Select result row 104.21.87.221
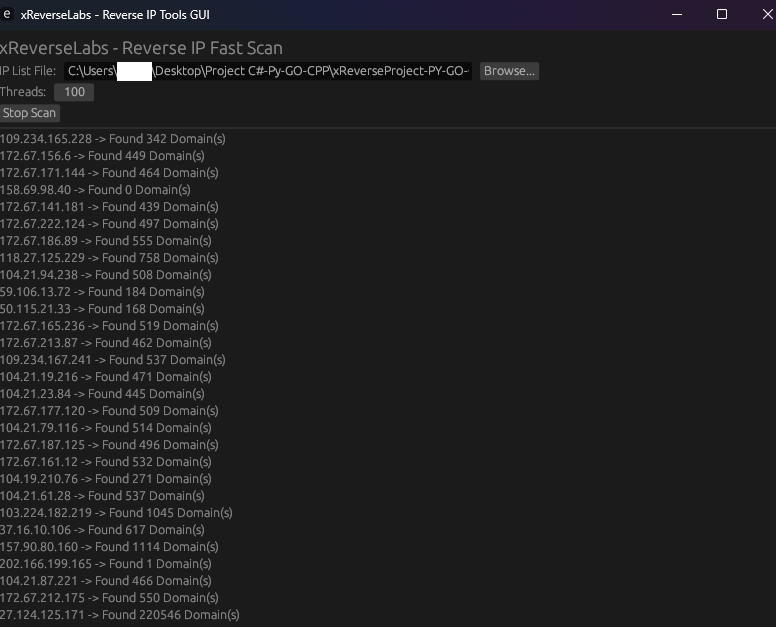This screenshot has height=627, width=776. (105, 580)
